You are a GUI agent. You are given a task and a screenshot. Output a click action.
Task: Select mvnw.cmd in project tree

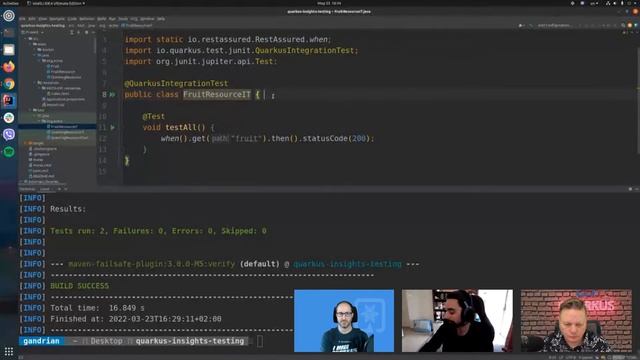coord(40,165)
